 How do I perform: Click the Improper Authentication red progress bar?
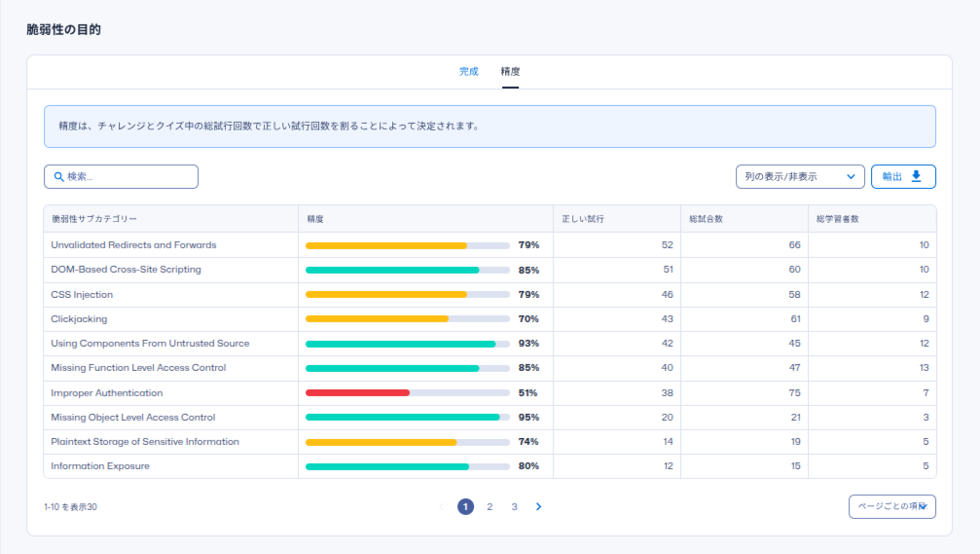click(x=357, y=392)
